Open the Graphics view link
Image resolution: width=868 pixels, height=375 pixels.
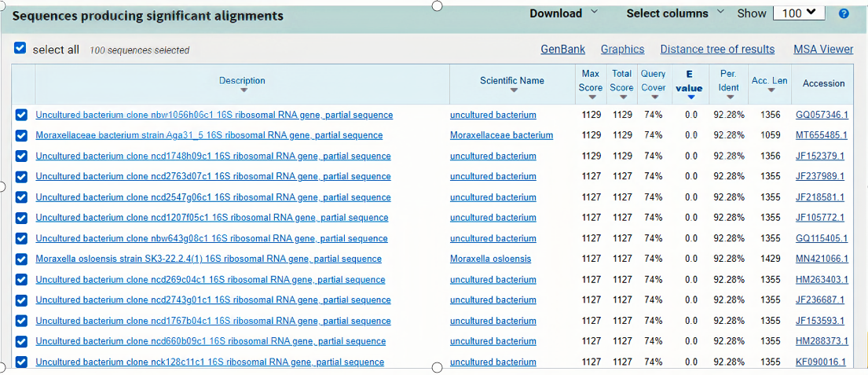point(622,50)
